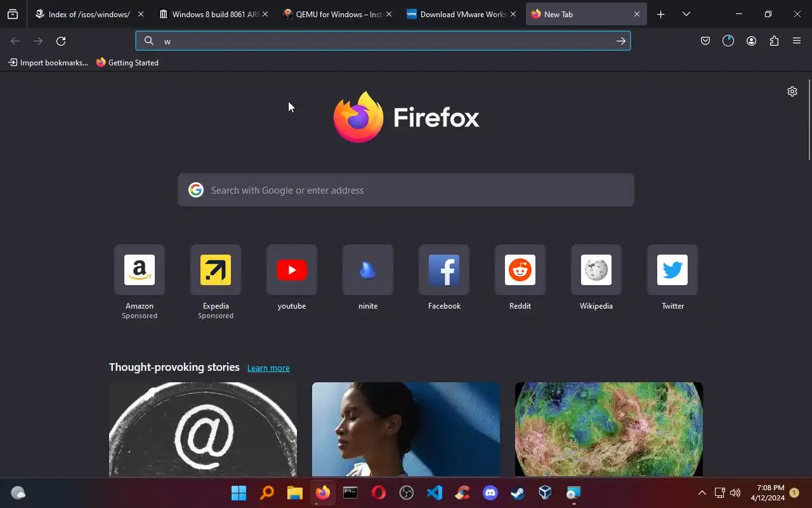Close the QEMU for Windows tab

389,14
